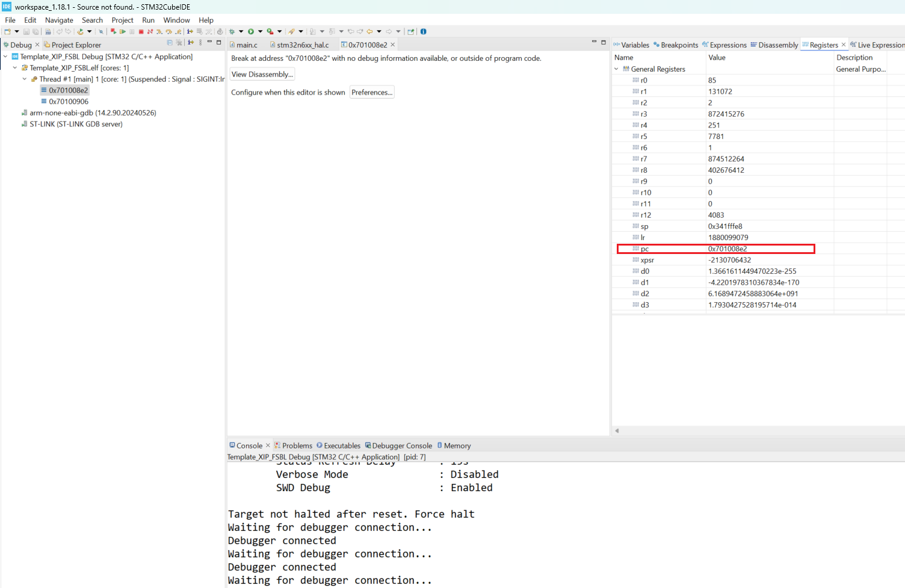The image size is (905, 588).
Task: Switch to the stm32n6xx_hal.c editor tab
Action: [x=299, y=45]
